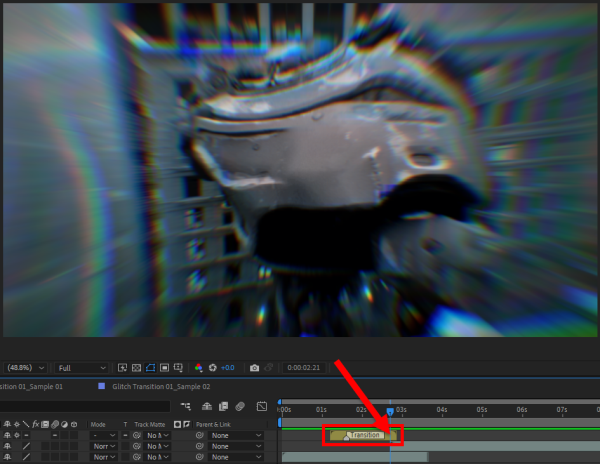Expand the first layer's Parent None dropdown
600x464 pixels.
236,435
